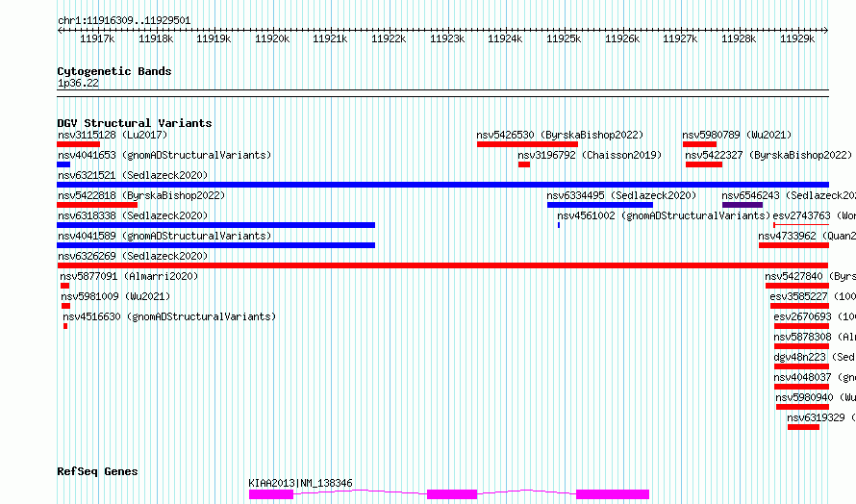The width and height of the screenshot is (856, 504).
Task: Click the red bar under nsv5422818
Action: pos(97,205)
